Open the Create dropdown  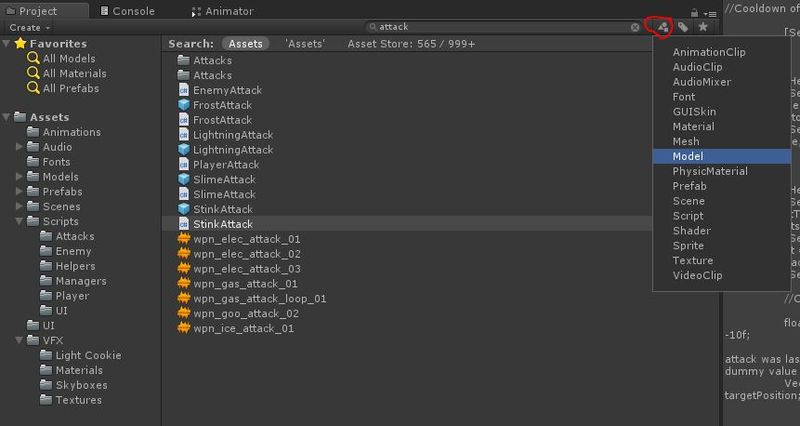point(30,28)
